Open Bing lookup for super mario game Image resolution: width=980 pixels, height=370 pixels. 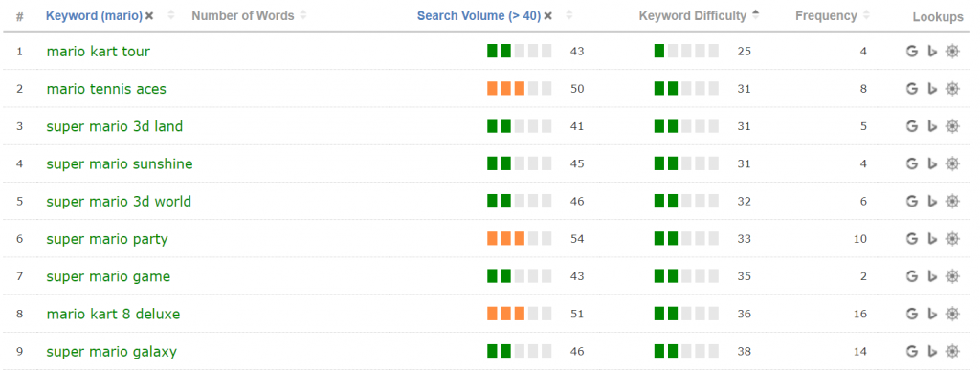[x=932, y=276]
